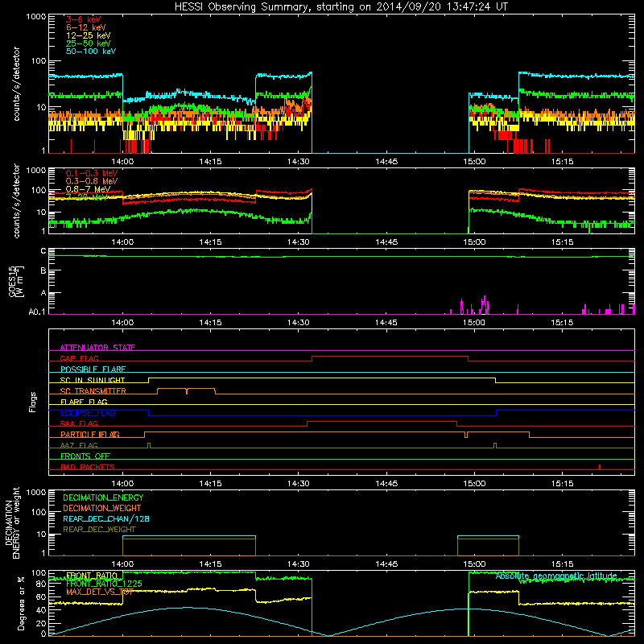Select the SAA_FLAG label
This screenshot has width=644, height=644.
coord(79,423)
